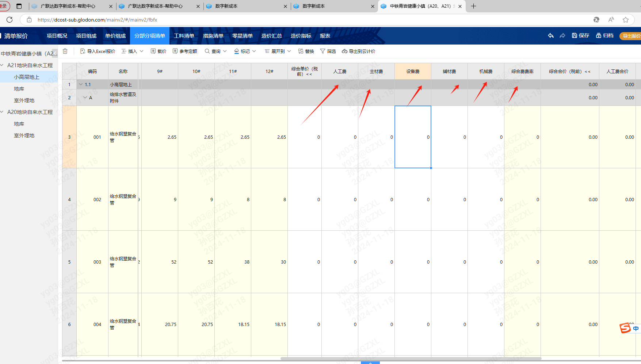This screenshot has width=641, height=364.
Task: Open the 展开到 expand-to dropdown
Action: [x=278, y=51]
